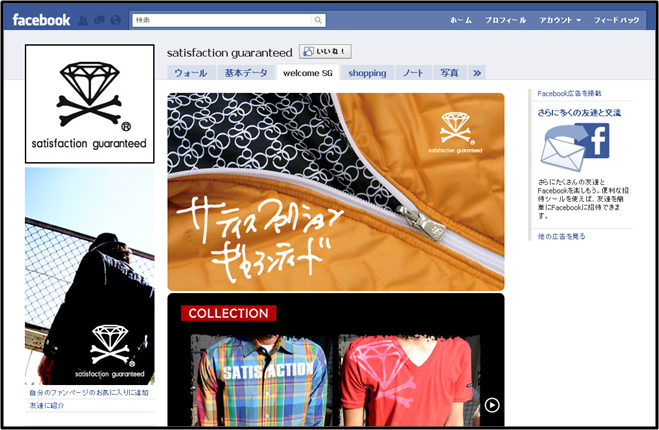Click the red diamond V-neck shirt image
659x430 pixels.
pyautogui.click(x=408, y=380)
